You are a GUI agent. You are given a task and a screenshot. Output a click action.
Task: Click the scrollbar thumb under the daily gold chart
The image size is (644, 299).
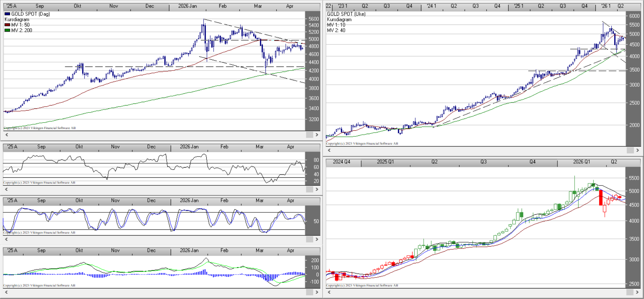(x=309, y=135)
